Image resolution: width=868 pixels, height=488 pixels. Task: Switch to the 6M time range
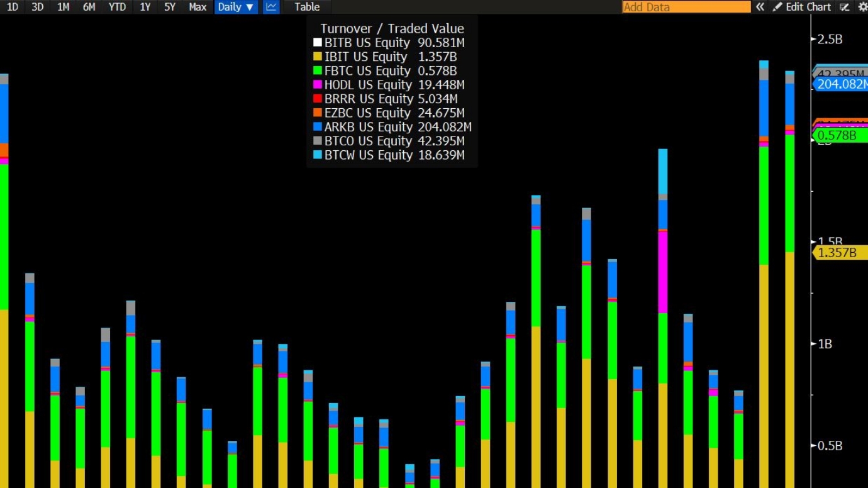(89, 7)
